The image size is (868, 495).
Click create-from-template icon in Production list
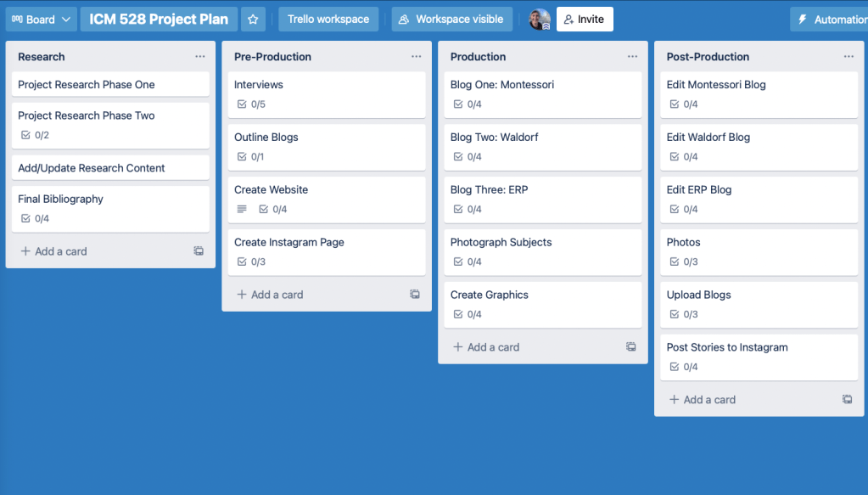[x=631, y=347]
